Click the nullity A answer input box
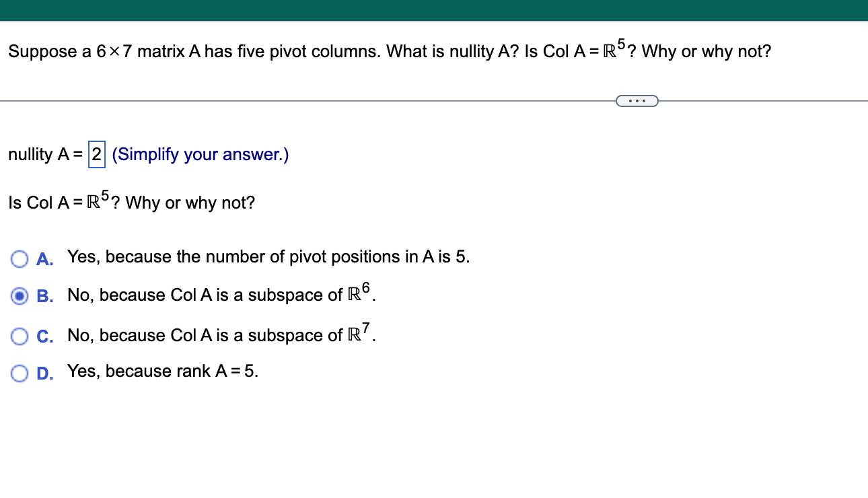The height and width of the screenshot is (498, 868). [x=96, y=154]
